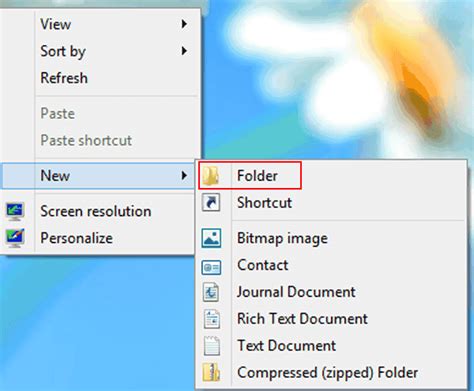Expand the View submenu arrow

pos(184,24)
